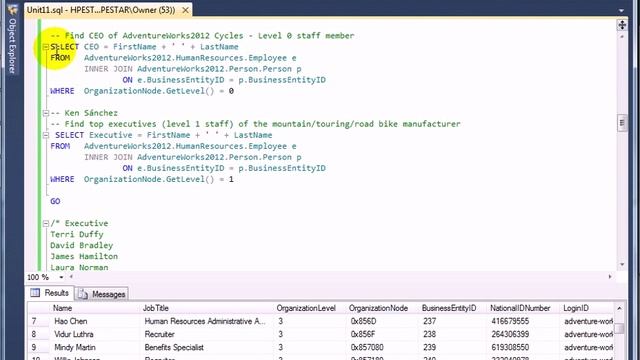
Task: Click the cell 'Mindy Martin'
Action: click(95, 347)
